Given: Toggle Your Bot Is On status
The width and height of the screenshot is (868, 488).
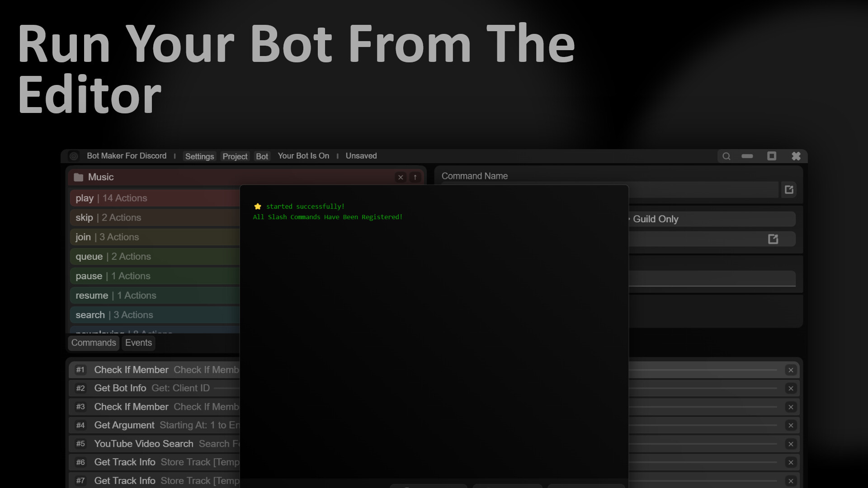Looking at the screenshot, I should pos(303,155).
